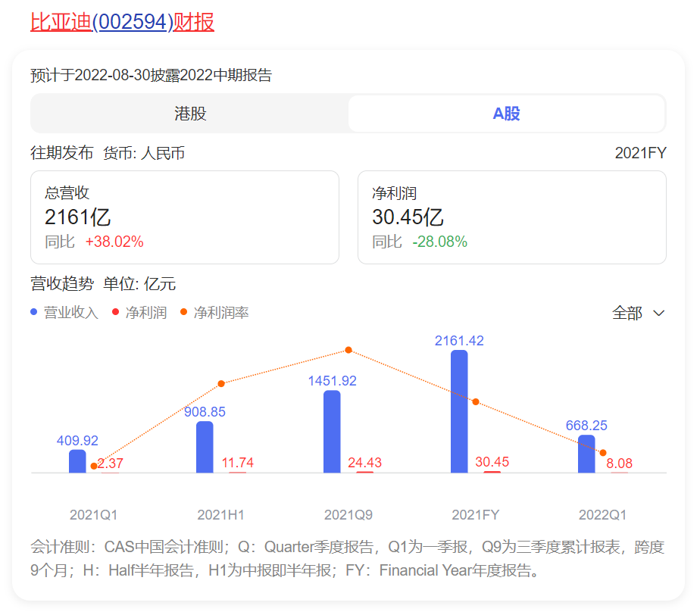Click the 2021FY axis label under chart

click(x=476, y=514)
